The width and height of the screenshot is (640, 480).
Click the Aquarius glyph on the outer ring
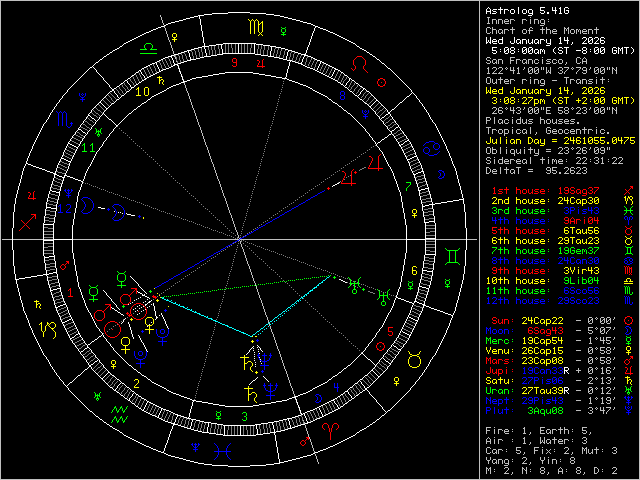(118, 411)
